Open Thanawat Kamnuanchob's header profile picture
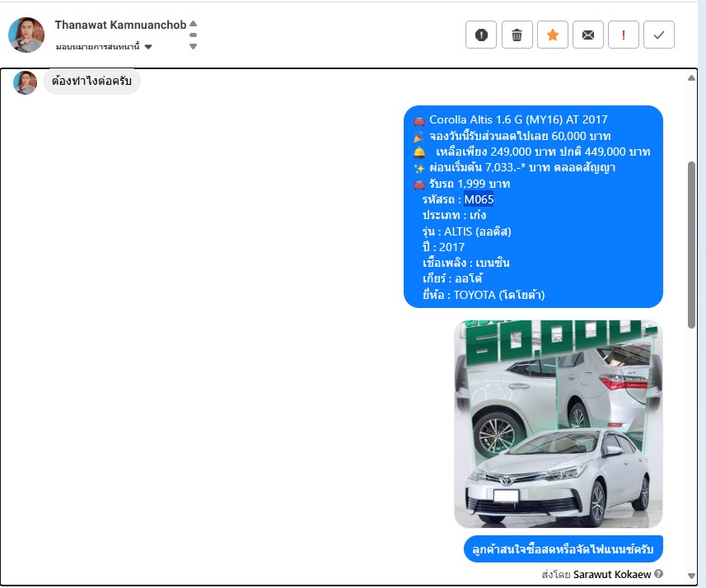706x588 pixels. (26, 35)
